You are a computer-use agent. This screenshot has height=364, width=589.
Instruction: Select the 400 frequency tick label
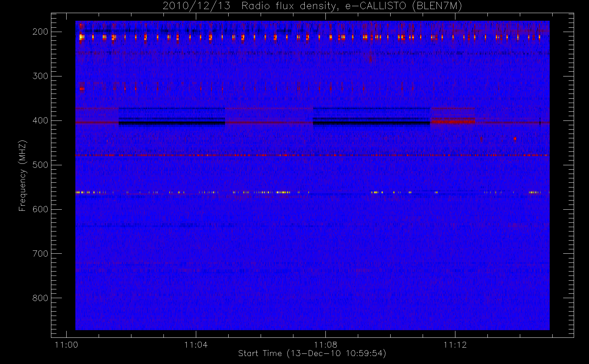pos(40,120)
